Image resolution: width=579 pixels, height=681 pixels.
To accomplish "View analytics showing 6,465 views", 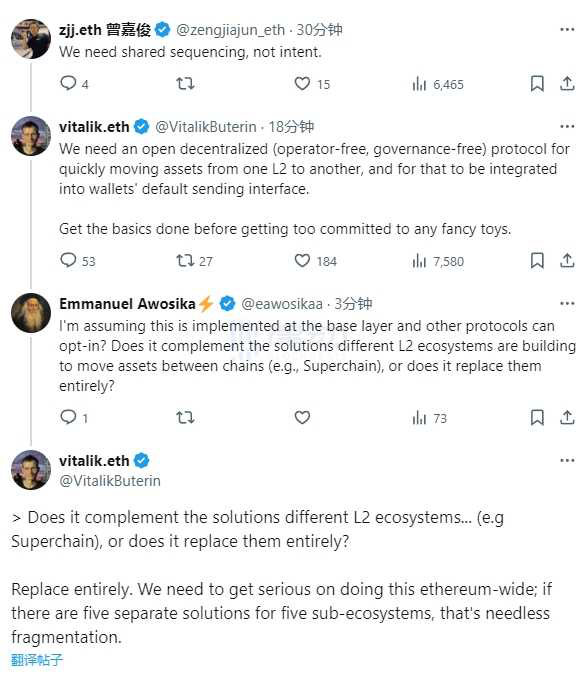I will [438, 84].
